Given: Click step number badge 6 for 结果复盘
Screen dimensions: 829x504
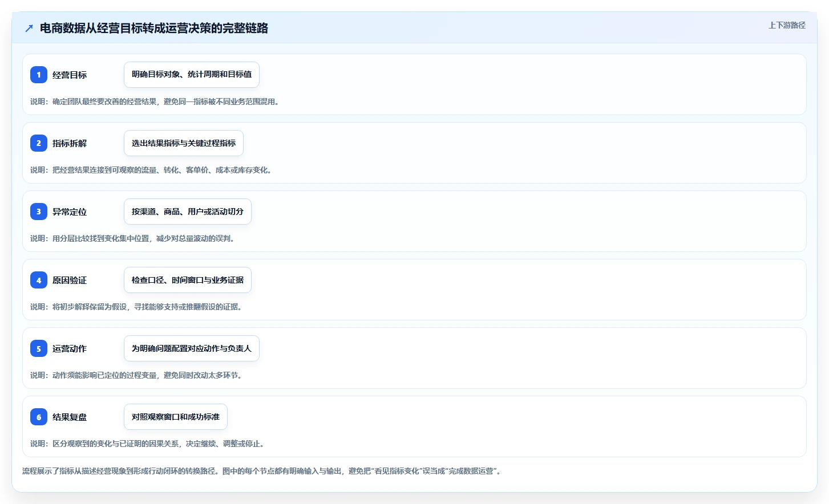Looking at the screenshot, I should click(39, 417).
